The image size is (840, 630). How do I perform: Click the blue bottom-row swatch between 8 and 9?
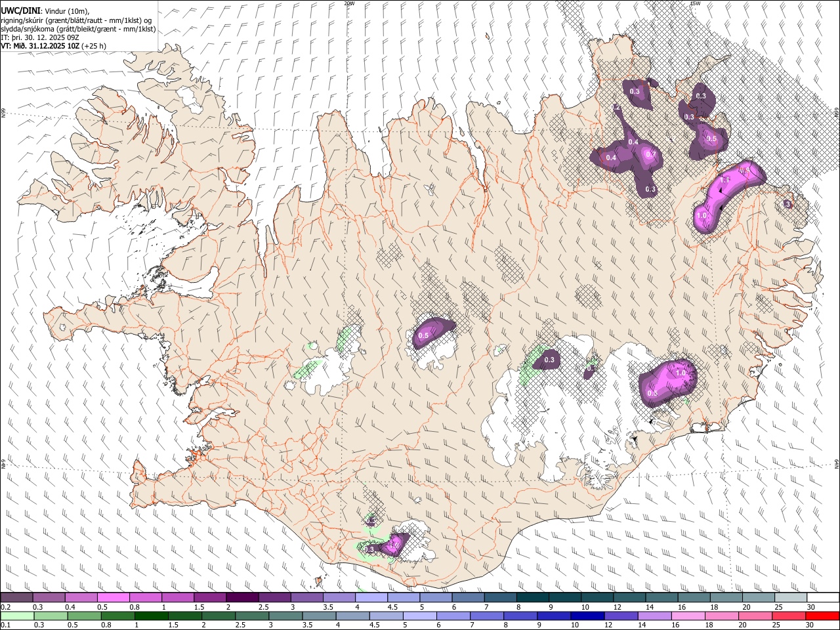pos(520,616)
